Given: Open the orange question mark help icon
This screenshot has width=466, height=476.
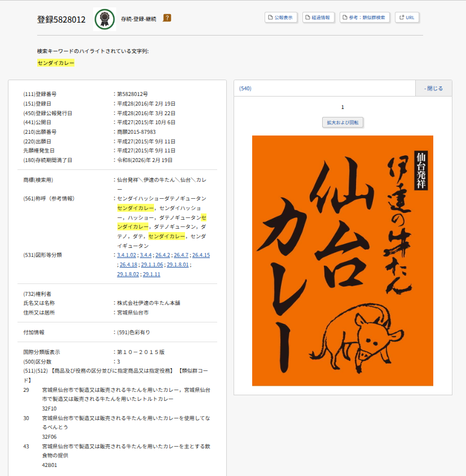Looking at the screenshot, I should (x=168, y=18).
